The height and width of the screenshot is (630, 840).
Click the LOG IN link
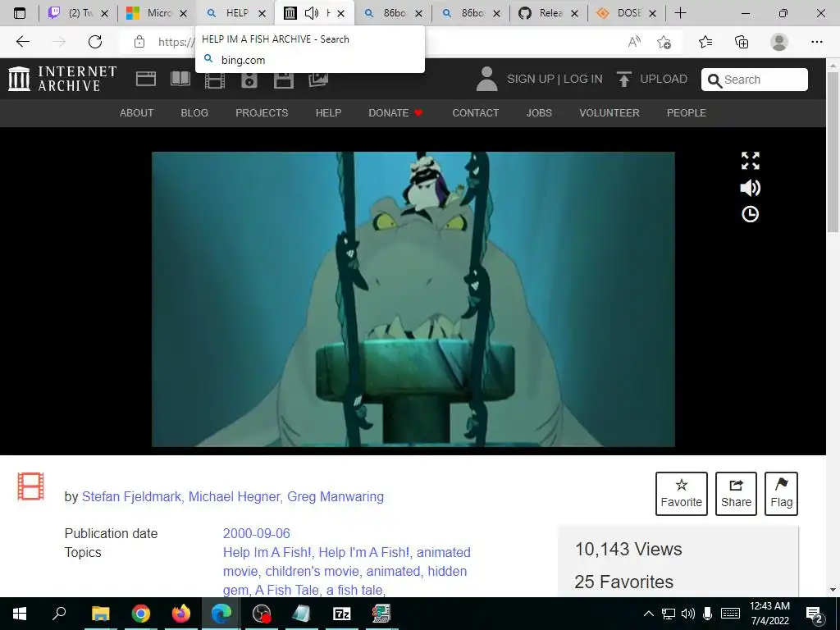[583, 80]
